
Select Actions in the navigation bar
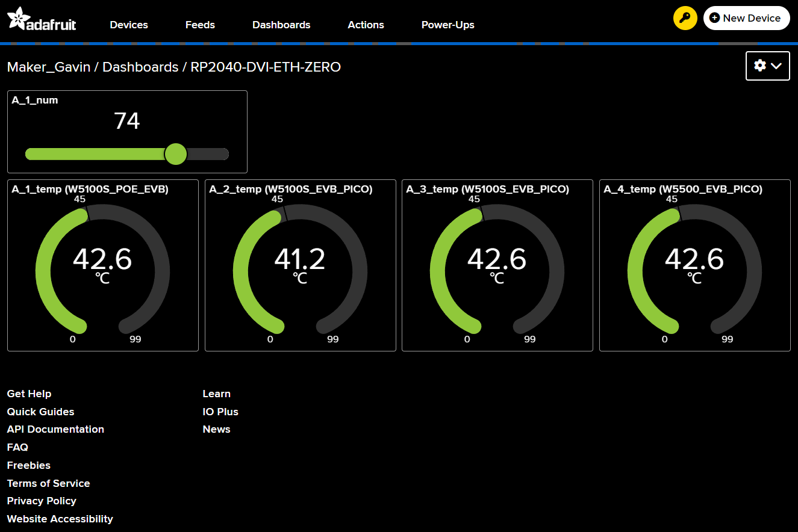click(x=366, y=25)
